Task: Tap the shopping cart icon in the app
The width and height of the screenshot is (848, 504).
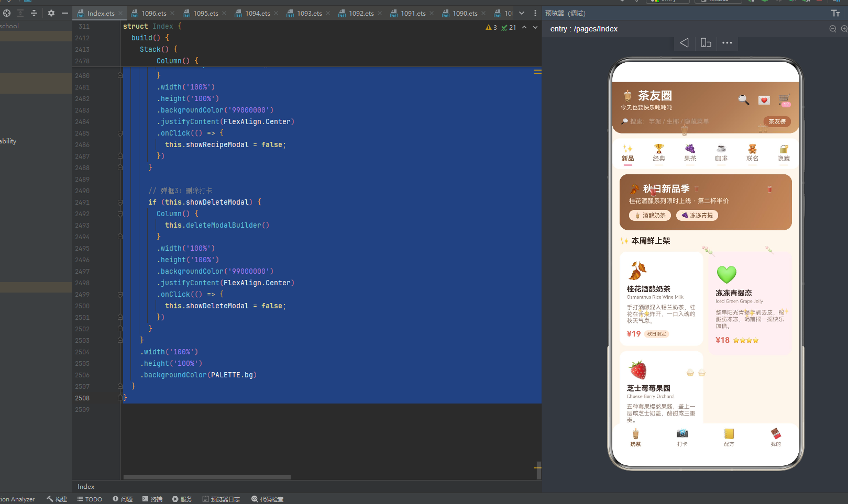Action: 784,100
